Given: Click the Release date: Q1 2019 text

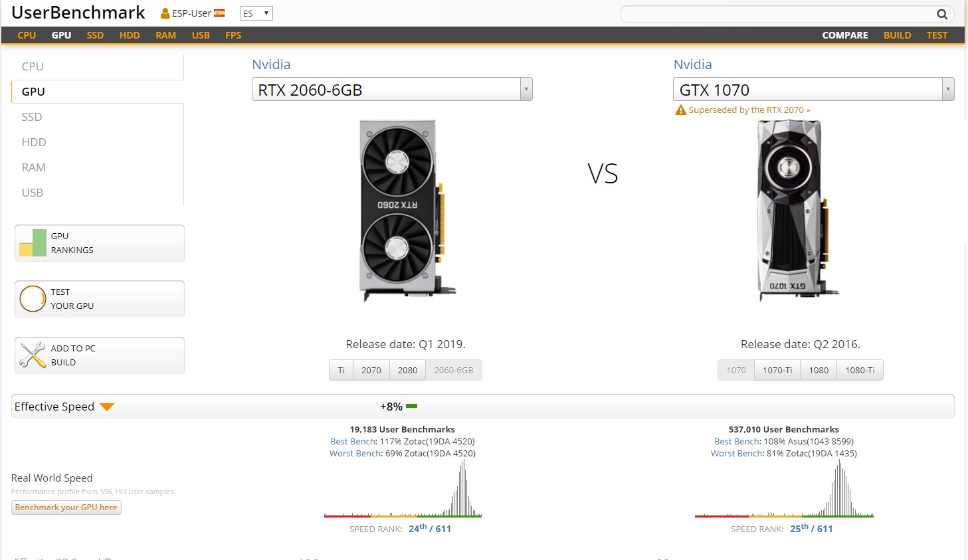Looking at the screenshot, I should coord(405,344).
